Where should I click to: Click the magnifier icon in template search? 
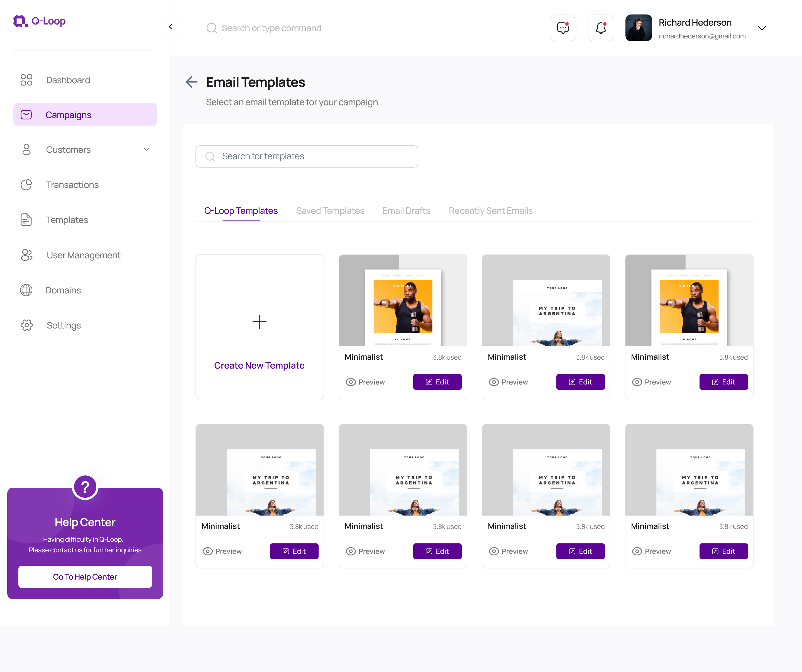[x=210, y=156]
